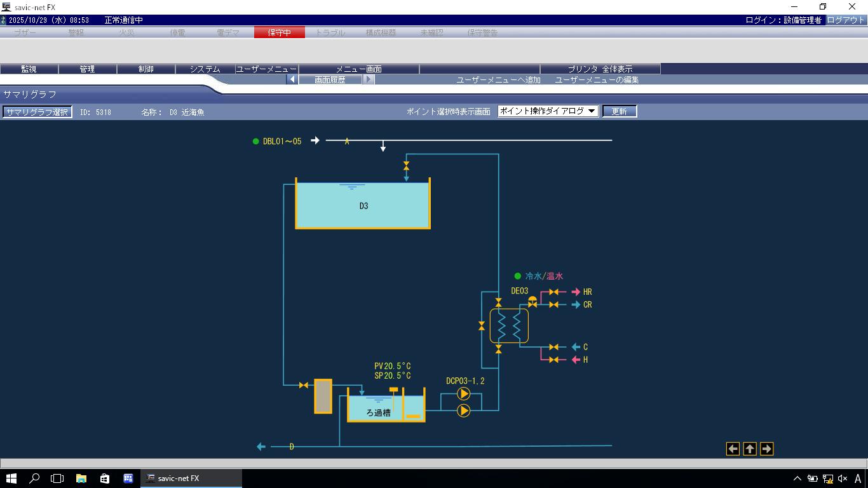The image size is (868, 488).
Task: Navigate to next graphic with right arrow
Action: (x=766, y=449)
